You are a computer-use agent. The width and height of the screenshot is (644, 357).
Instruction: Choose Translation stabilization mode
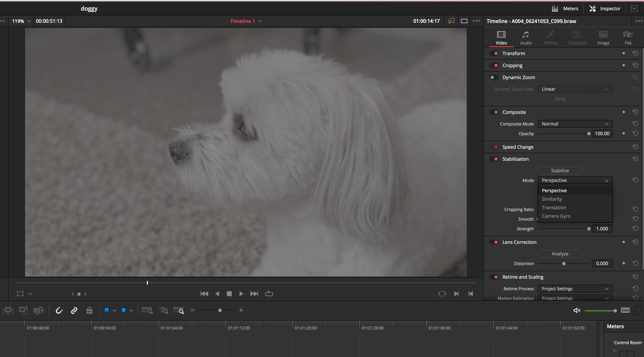575,208
